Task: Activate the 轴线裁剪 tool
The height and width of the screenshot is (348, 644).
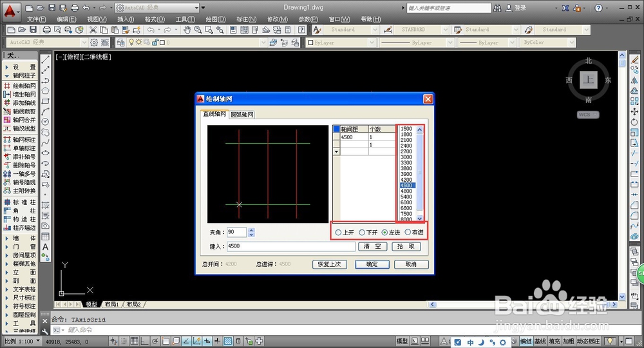Action: 20,111
